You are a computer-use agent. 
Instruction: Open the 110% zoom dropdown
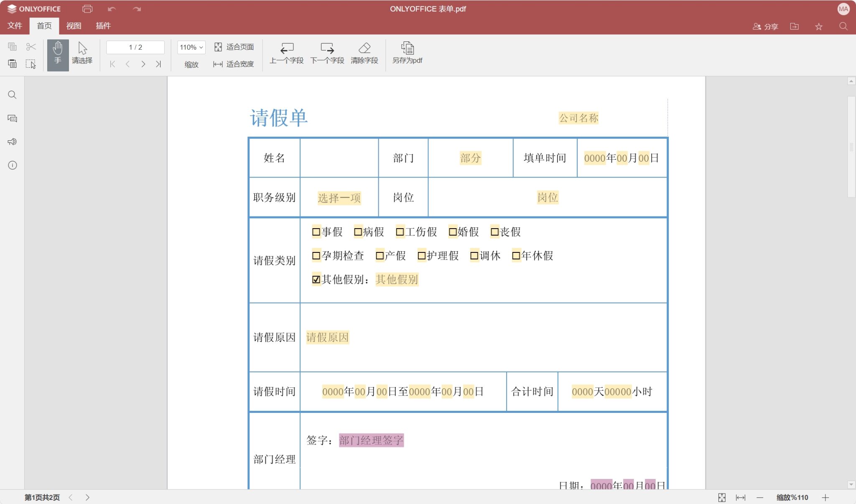click(x=191, y=47)
